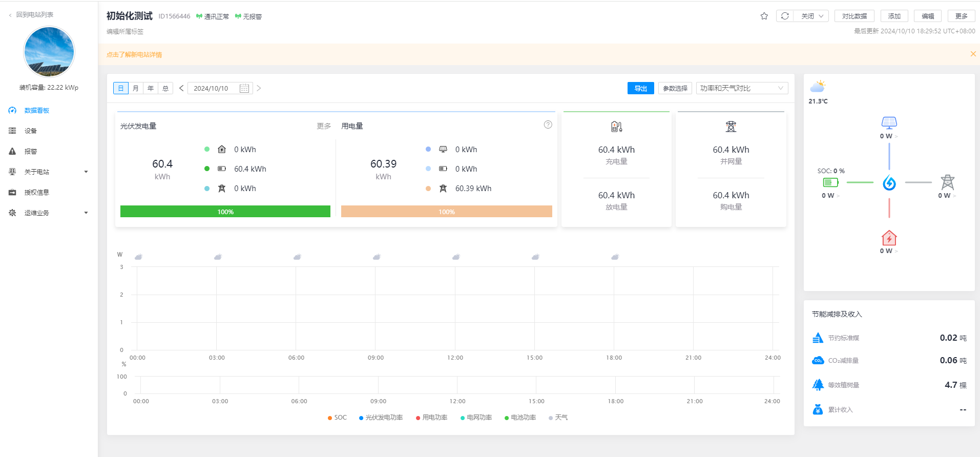Toggle 光伏发电功率 series in legend
Screen dimensions: 980x457
[x=381, y=418]
